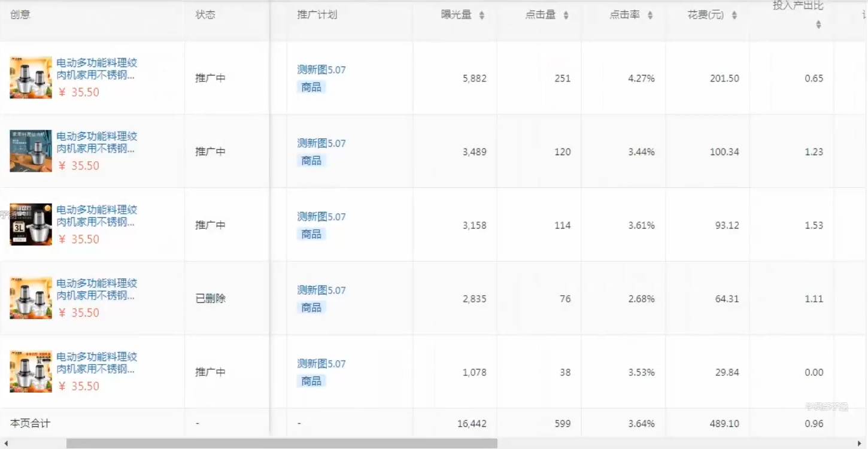This screenshot has width=868, height=449.
Task: Open thumbnail of creative with 3,489 impressions
Action: (31, 151)
